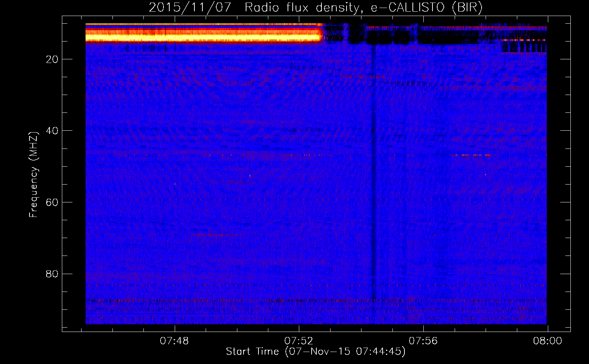Click the "08:00" time tick label
The height and width of the screenshot is (364, 589).
(548, 341)
